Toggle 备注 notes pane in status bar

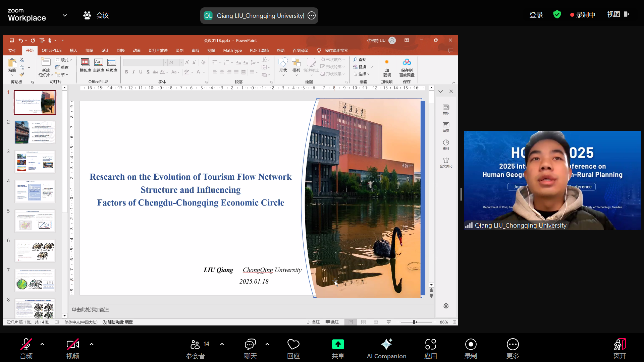(x=313, y=322)
